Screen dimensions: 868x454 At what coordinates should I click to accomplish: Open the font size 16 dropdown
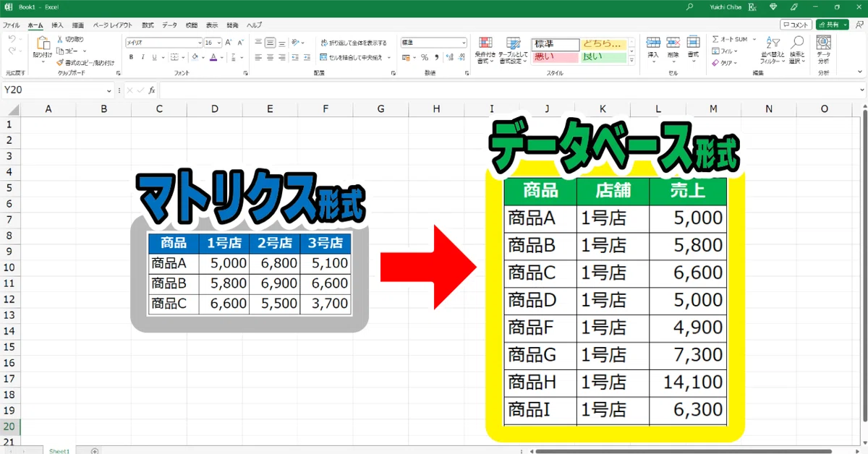[218, 43]
